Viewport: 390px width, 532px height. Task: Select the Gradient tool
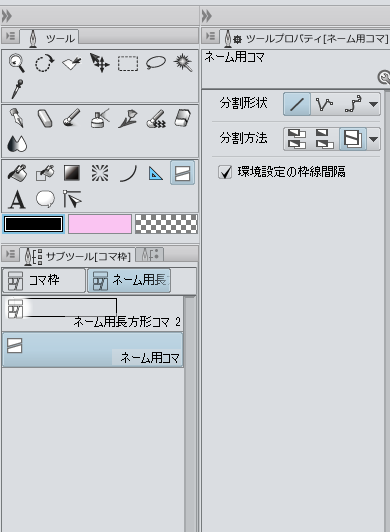(x=72, y=173)
